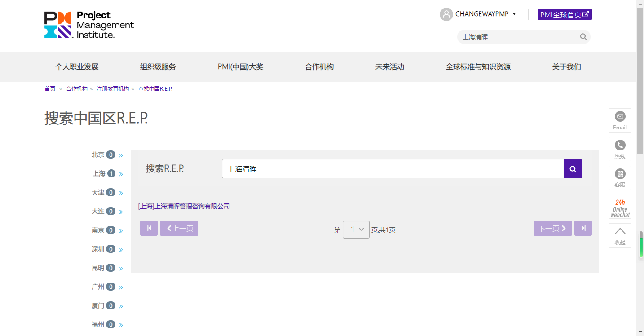Select the 合作机构 menu item
This screenshot has height=336, width=644.
click(319, 66)
